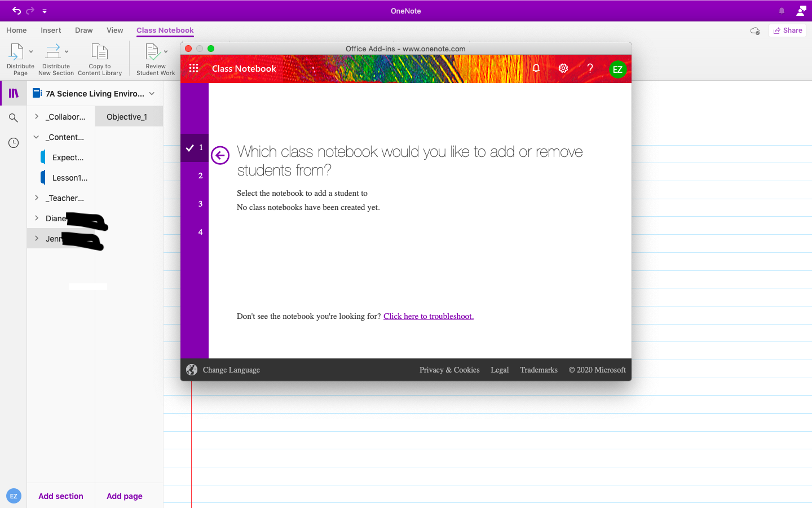Click Add section at the bottom
Viewport: 812px width, 508px height.
[x=61, y=496]
